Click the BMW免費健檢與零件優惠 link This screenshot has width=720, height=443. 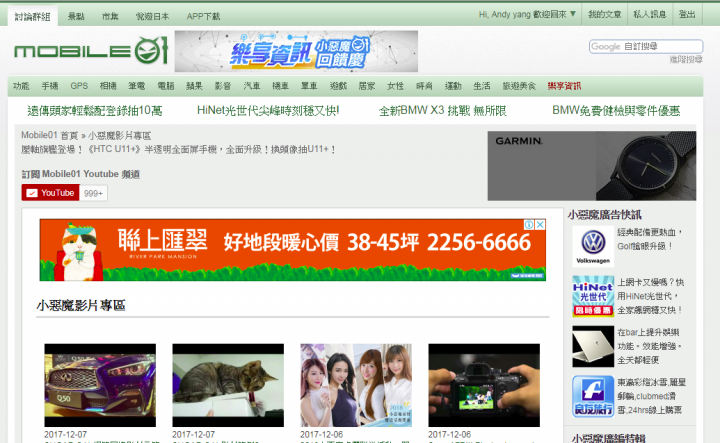[616, 111]
